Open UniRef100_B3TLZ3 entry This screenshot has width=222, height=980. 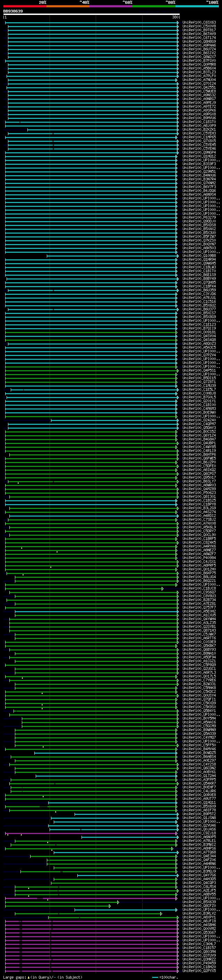click(x=199, y=72)
